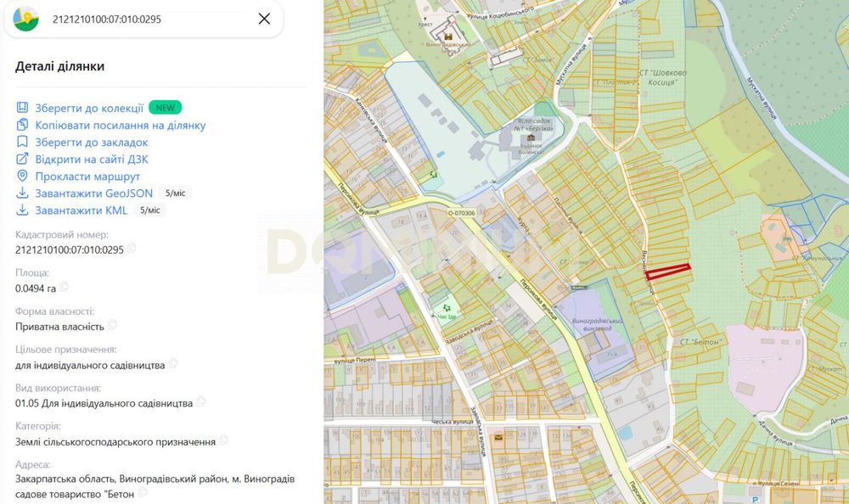Click the recycling icon near Канівська вулиця
The height and width of the screenshot is (504, 849).
432,175
